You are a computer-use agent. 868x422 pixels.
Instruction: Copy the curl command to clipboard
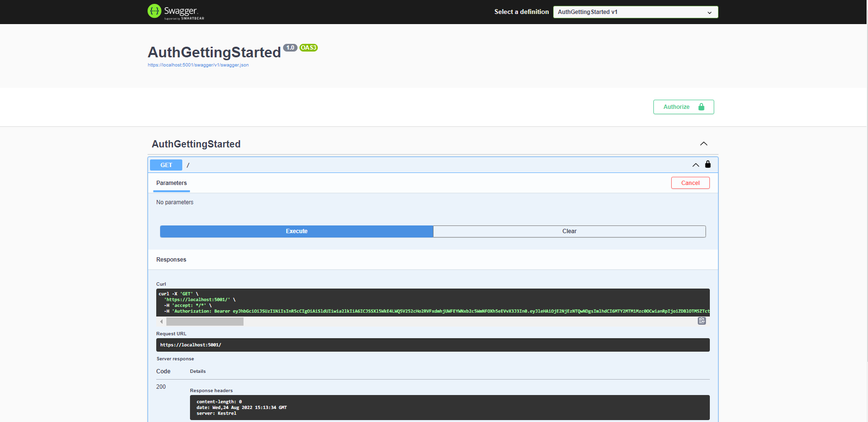click(x=702, y=321)
